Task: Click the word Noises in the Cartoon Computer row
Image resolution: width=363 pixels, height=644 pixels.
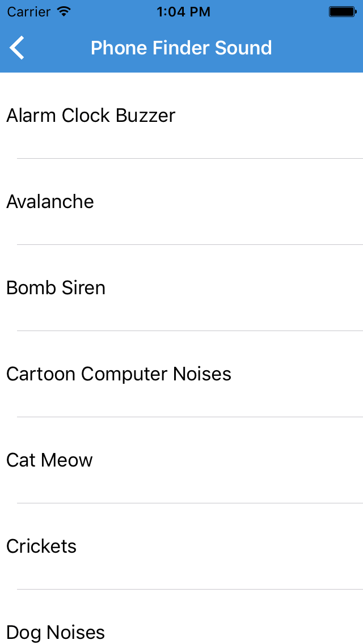Action: tap(202, 374)
